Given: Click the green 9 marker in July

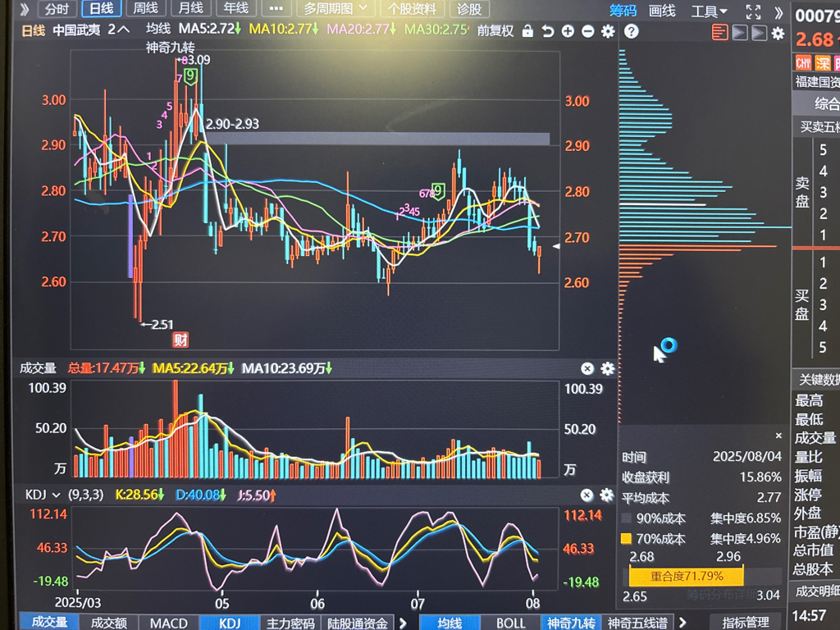Looking at the screenshot, I should pyautogui.click(x=439, y=190).
